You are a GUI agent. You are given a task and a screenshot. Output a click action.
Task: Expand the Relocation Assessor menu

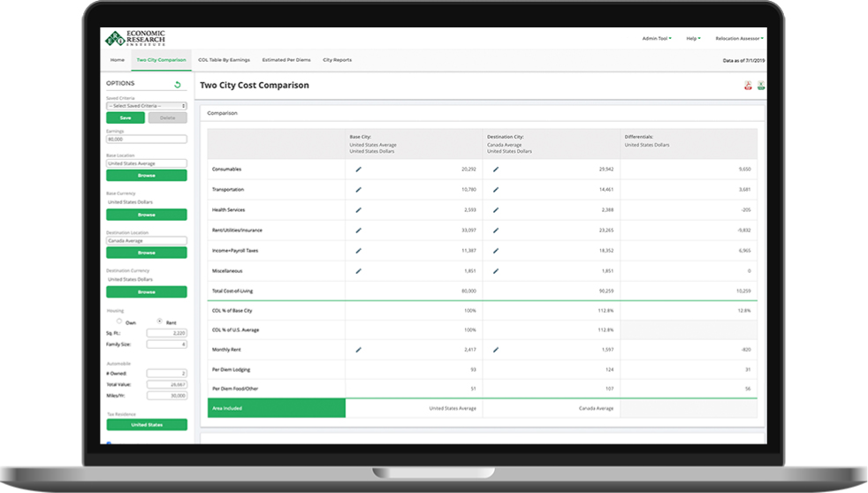pyautogui.click(x=739, y=39)
